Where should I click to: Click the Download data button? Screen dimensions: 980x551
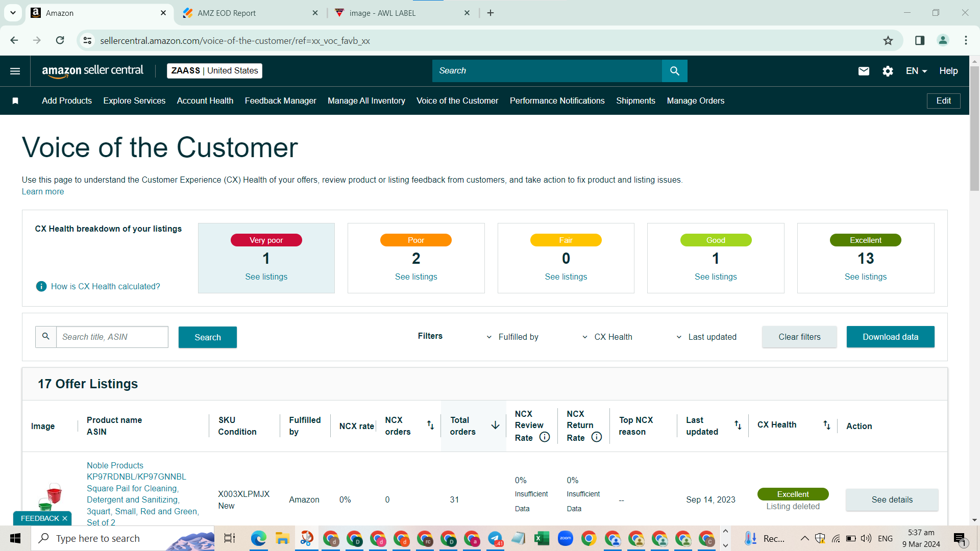click(x=891, y=337)
